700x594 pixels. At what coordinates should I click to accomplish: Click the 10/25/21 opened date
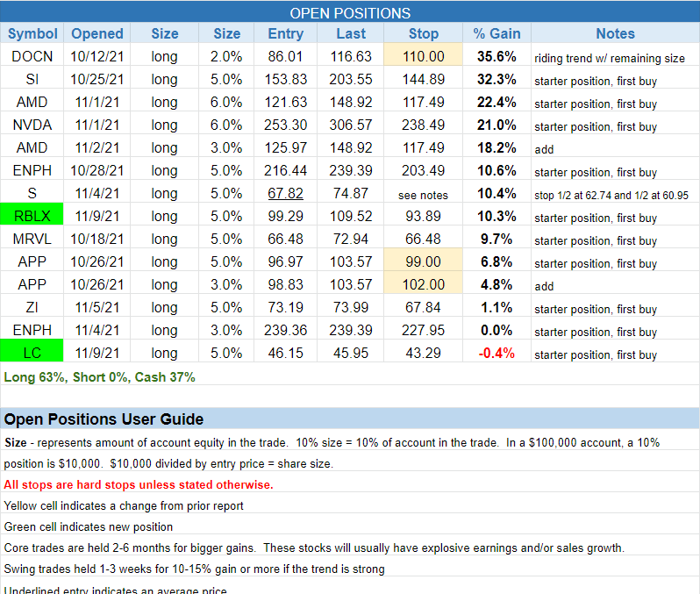point(96,79)
